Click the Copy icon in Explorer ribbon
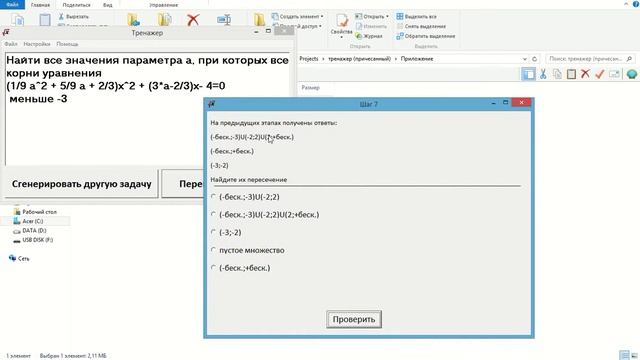640x360 pixels. [18, 19]
